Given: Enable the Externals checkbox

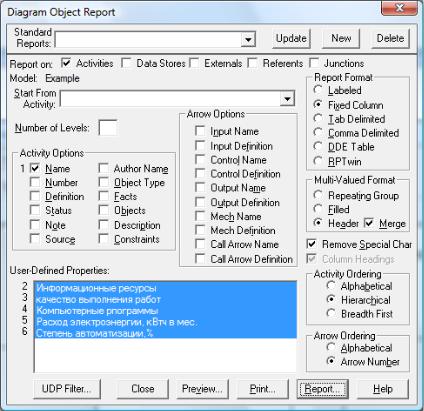Looking at the screenshot, I should 194,63.
